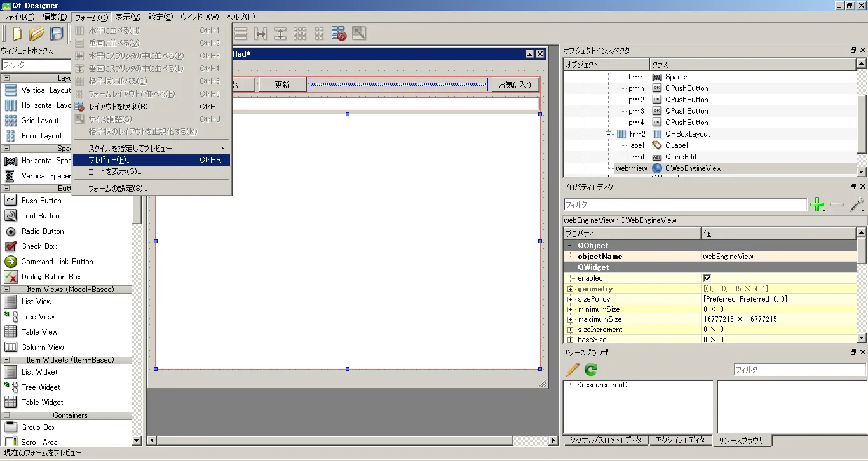Click the お気に入り button on the form

point(515,84)
